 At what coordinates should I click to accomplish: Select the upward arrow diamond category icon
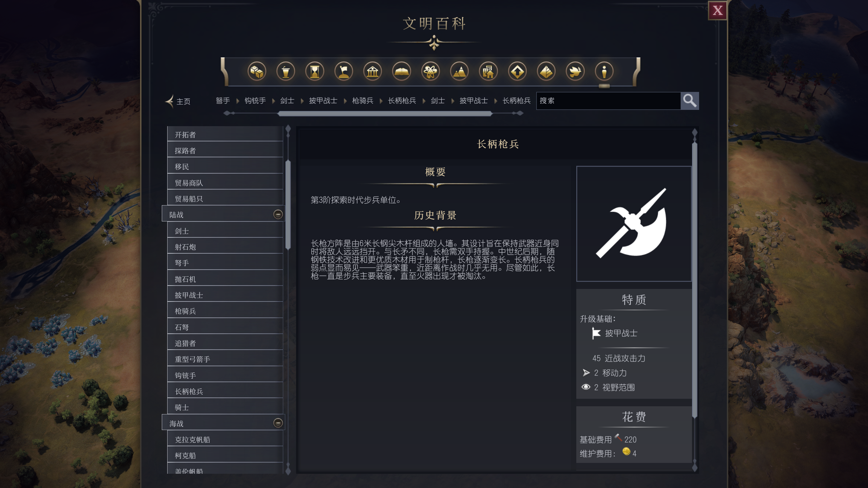517,72
